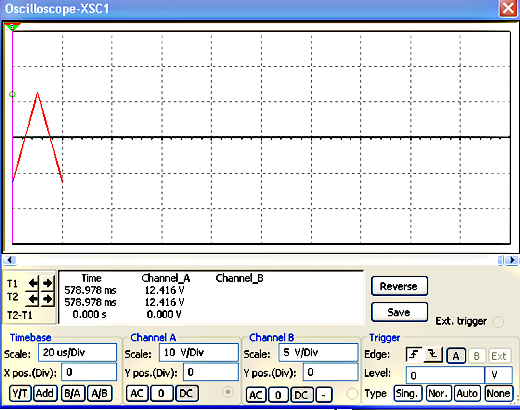Click the left arrow of horizontal scrollbar
Viewport: 520px width, 410px height.
10,260
